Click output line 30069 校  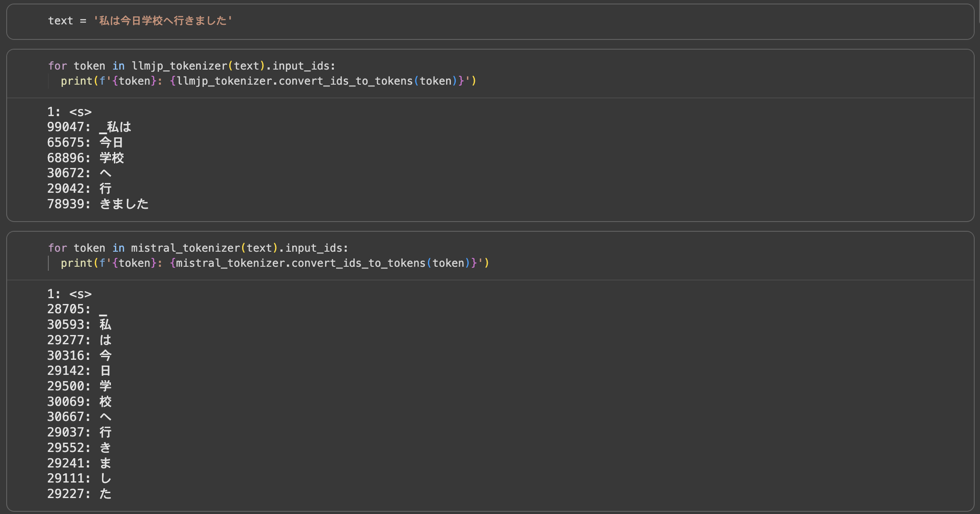pyautogui.click(x=79, y=402)
